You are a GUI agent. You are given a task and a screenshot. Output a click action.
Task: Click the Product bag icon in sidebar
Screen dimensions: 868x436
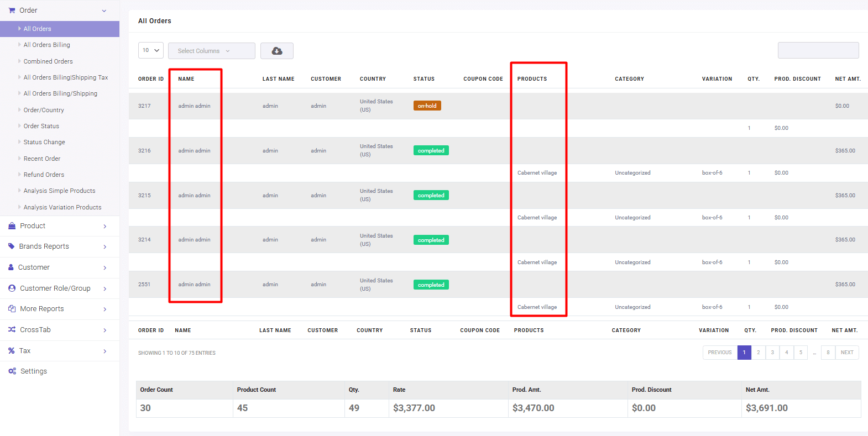12,226
